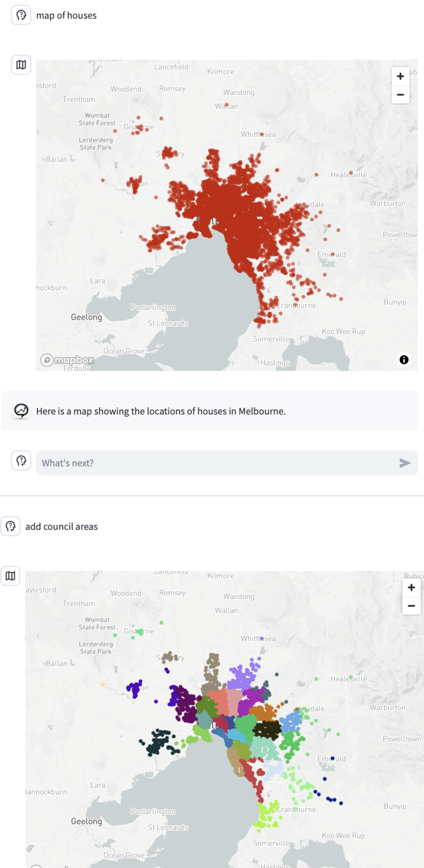Click the Healesville label on the red houses map
This screenshot has height=868, width=424.
[349, 175]
